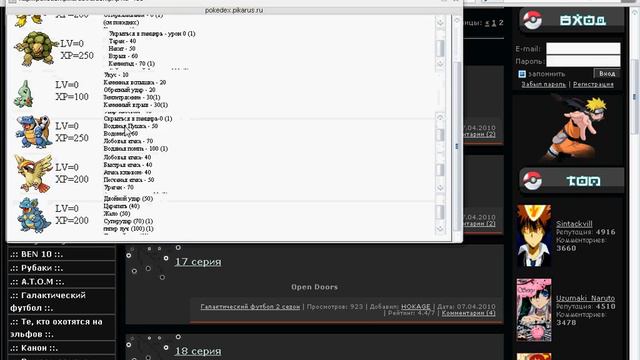
Task: Click the pokedex.pikarus.ru address text
Action: point(234,10)
